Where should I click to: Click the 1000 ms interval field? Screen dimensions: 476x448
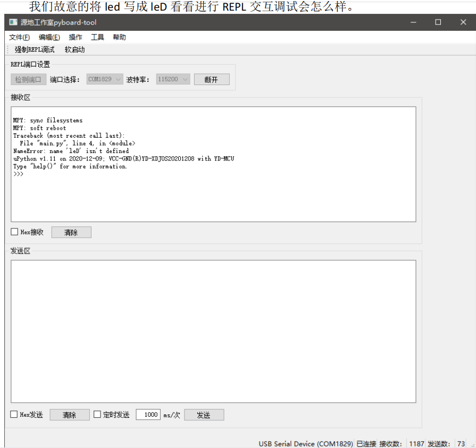pyautogui.click(x=148, y=415)
